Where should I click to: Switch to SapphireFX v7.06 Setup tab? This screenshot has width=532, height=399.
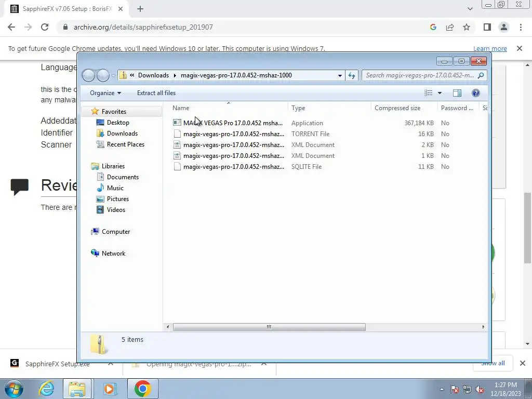coord(67,9)
